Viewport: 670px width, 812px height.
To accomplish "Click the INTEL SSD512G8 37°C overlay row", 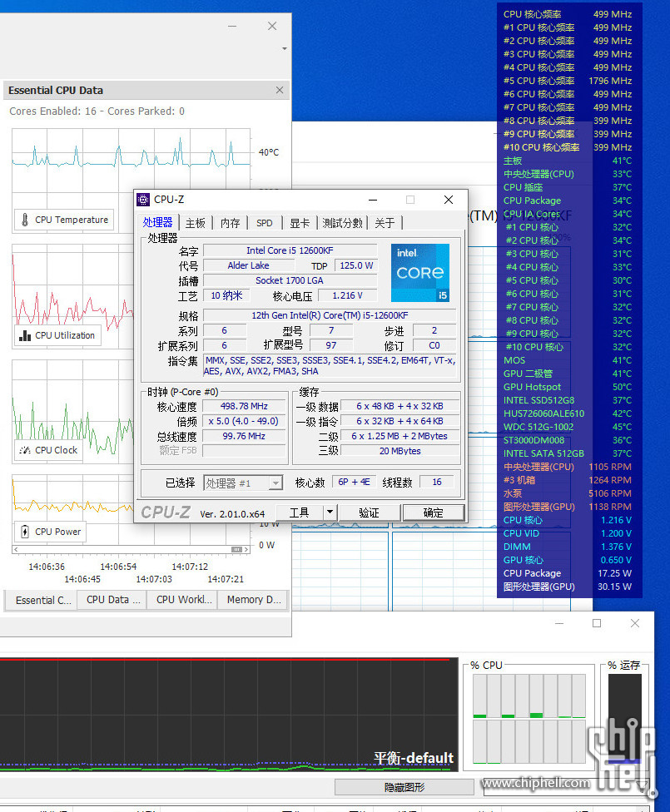I will pyautogui.click(x=568, y=400).
